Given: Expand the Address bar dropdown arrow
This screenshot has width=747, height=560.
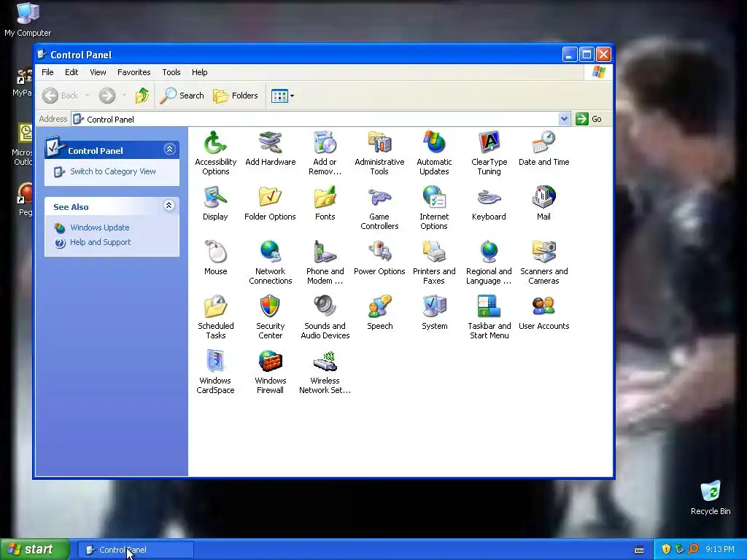Looking at the screenshot, I should click(x=564, y=119).
